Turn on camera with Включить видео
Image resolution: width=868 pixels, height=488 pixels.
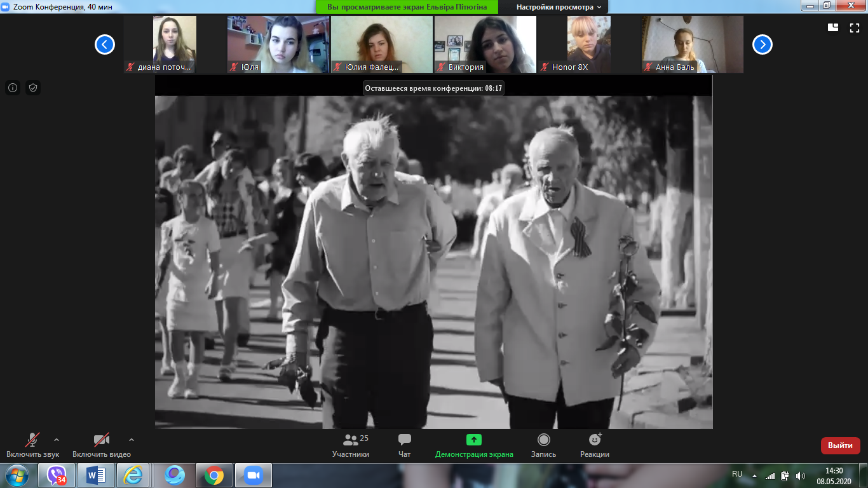coord(101,440)
